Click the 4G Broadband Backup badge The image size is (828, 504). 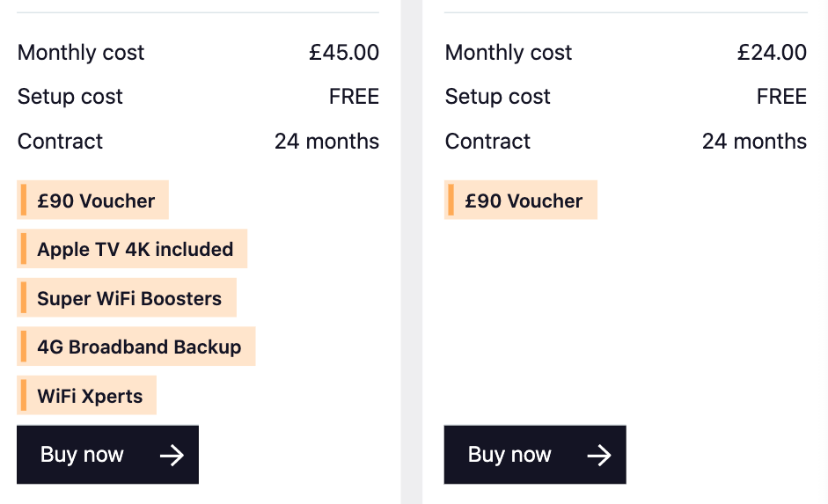point(136,347)
